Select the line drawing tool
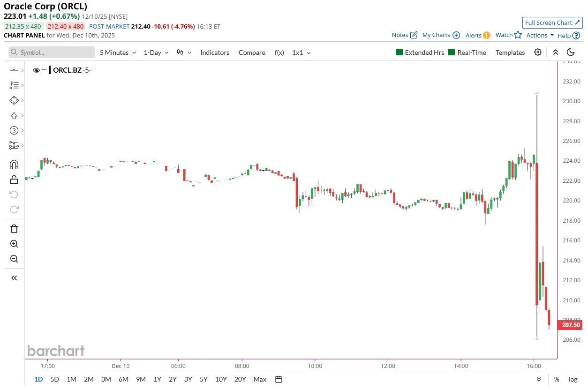This screenshot has width=588, height=390. 14,70
